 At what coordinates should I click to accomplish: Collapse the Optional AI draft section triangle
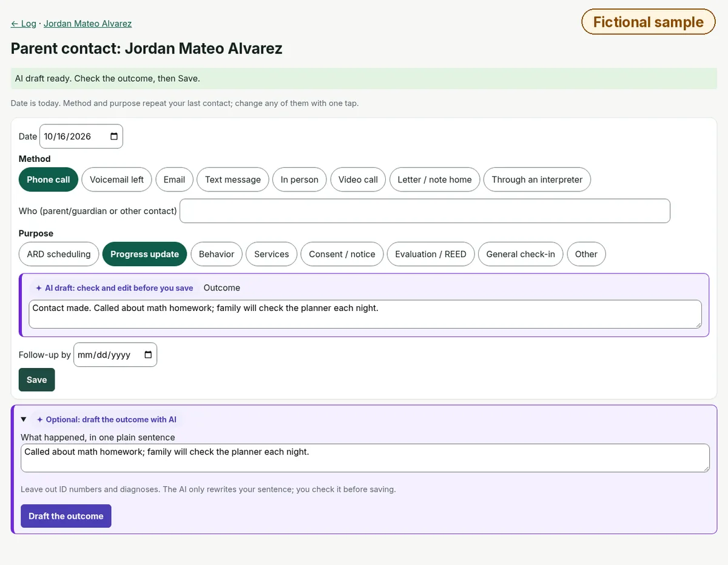pos(24,420)
